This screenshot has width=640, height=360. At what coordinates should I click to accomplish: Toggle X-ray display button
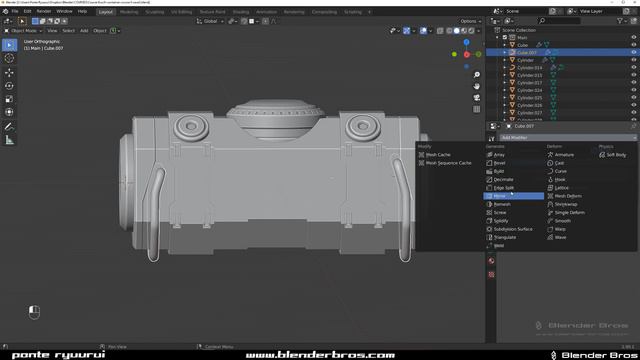pos(440,31)
